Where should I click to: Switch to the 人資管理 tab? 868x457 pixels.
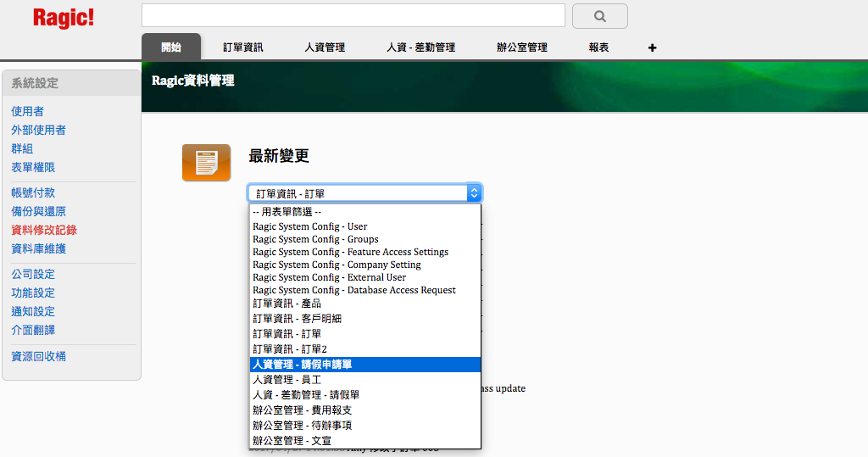(325, 47)
